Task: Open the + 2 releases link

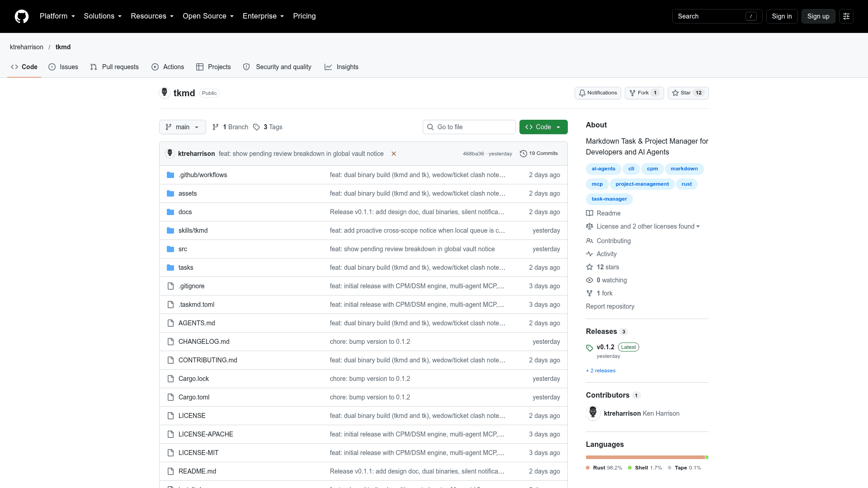Action: [x=600, y=371]
